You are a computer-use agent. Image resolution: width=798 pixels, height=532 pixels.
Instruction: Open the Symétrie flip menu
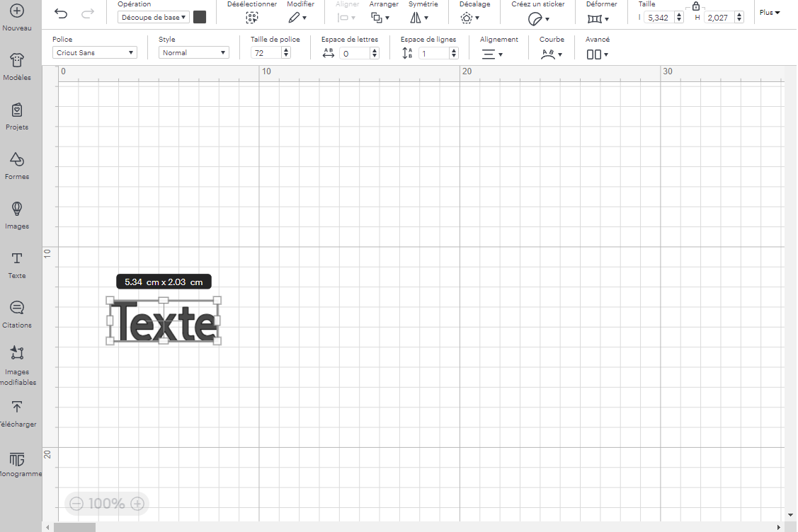pyautogui.click(x=419, y=18)
